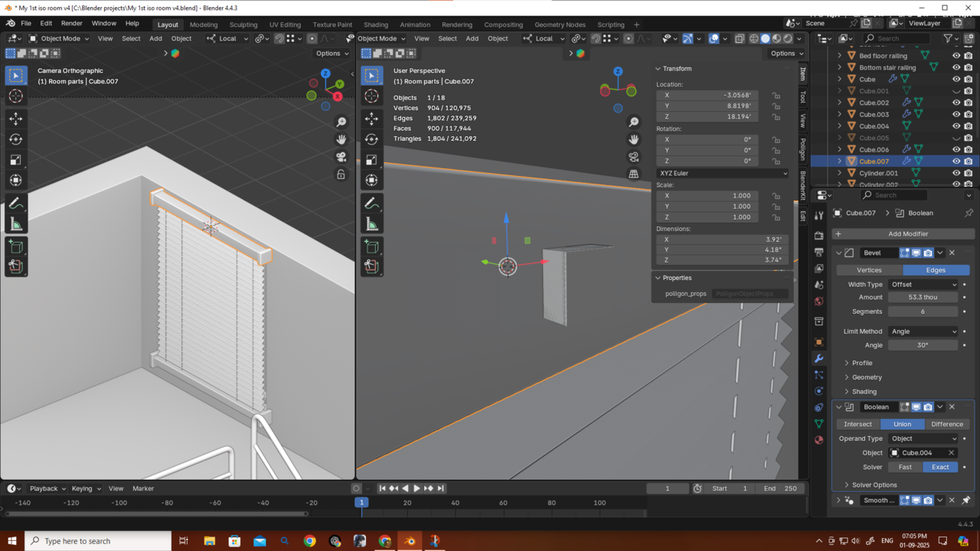Click the Windows taskbar search box
This screenshot has height=551, width=980.
click(100, 541)
